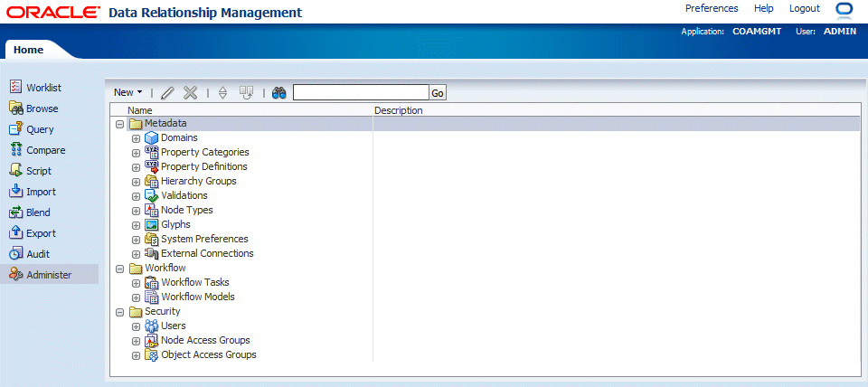Select the Import icon in sidebar
The width and height of the screenshot is (868, 387).
click(16, 192)
